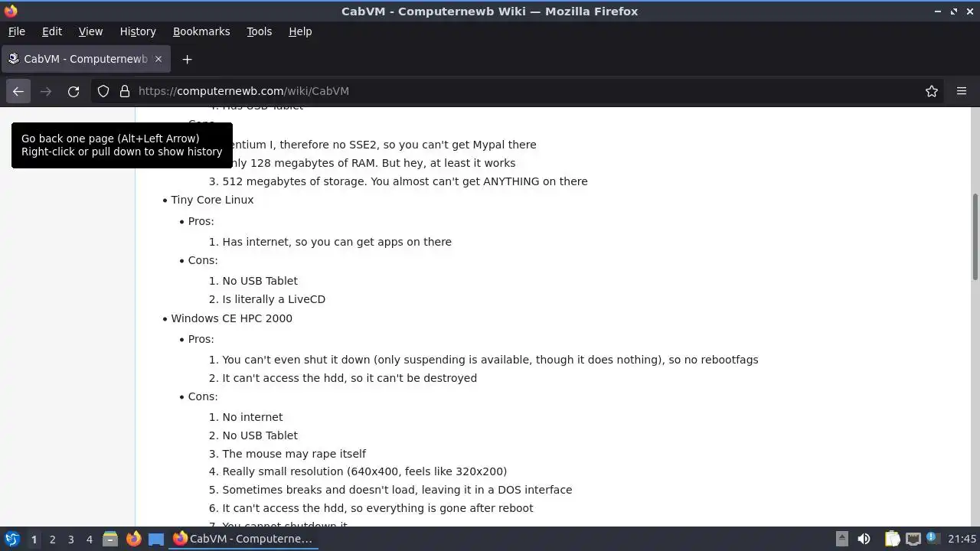Bookmark this page with the star icon
This screenshot has height=551, width=980.
[x=932, y=91]
